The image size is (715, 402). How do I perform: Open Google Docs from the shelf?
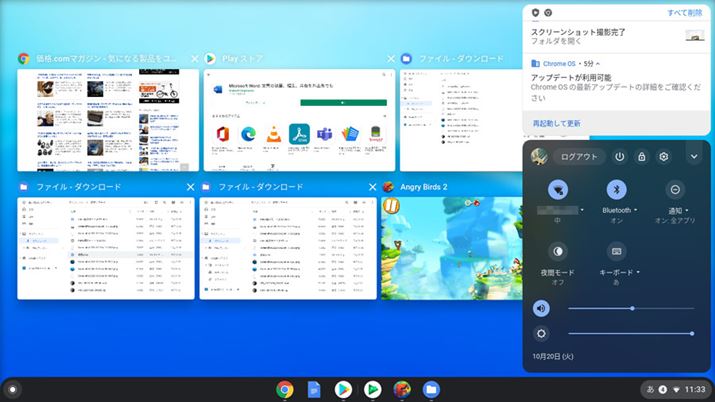point(313,389)
